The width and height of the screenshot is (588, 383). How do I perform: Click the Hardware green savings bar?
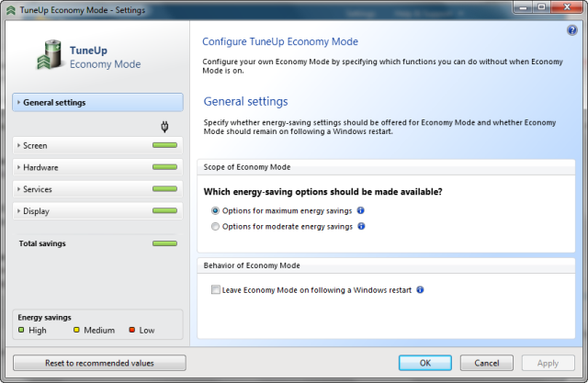(x=164, y=167)
